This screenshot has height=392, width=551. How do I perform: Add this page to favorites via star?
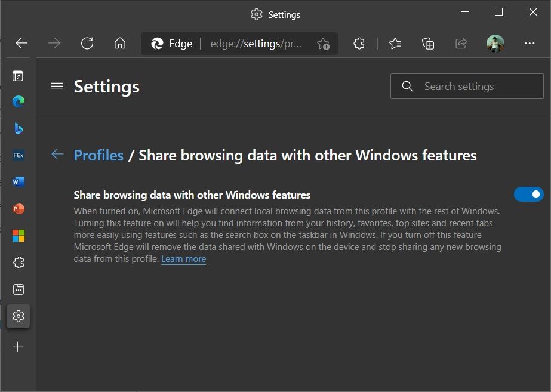322,44
